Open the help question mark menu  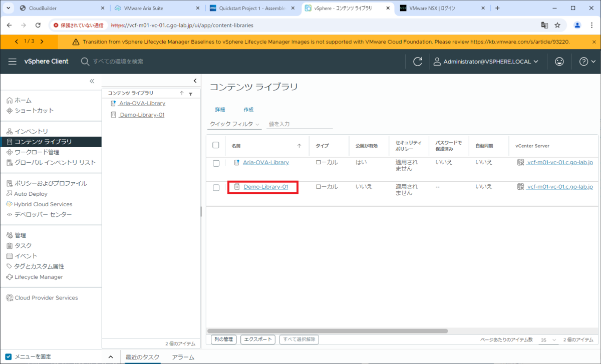[x=587, y=62]
